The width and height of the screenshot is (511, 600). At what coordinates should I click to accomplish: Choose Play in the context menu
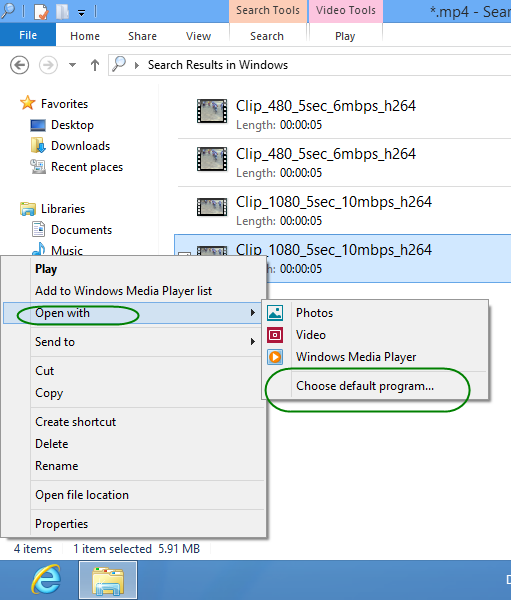pyautogui.click(x=134, y=269)
